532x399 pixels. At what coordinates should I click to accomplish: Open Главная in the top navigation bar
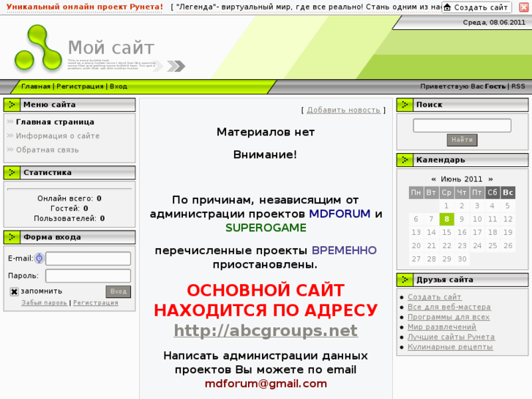36,86
